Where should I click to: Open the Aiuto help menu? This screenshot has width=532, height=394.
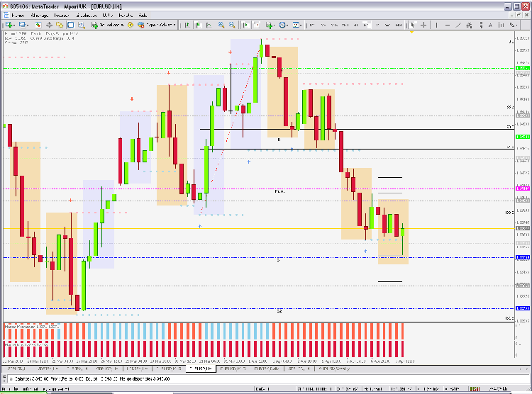(143, 16)
